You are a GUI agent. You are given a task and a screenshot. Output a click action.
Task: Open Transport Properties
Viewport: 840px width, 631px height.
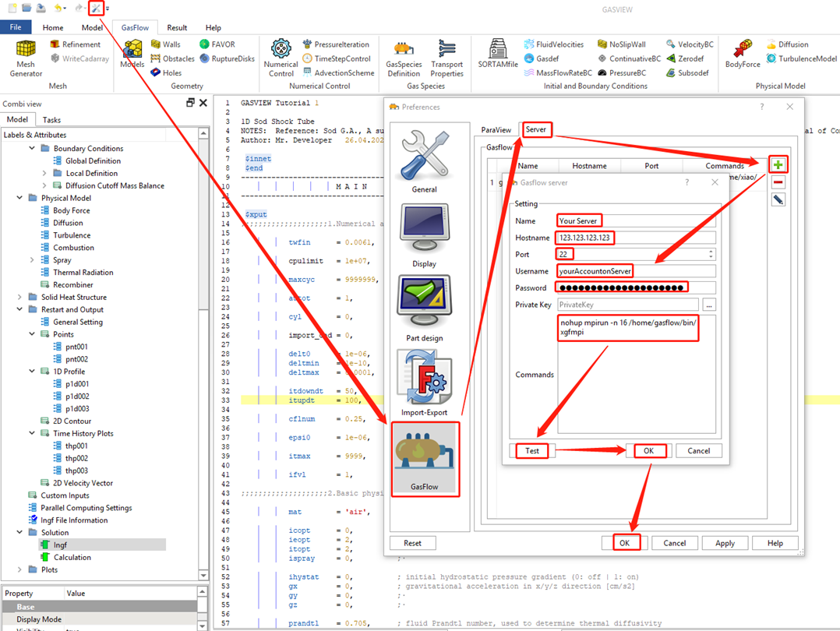tap(446, 58)
